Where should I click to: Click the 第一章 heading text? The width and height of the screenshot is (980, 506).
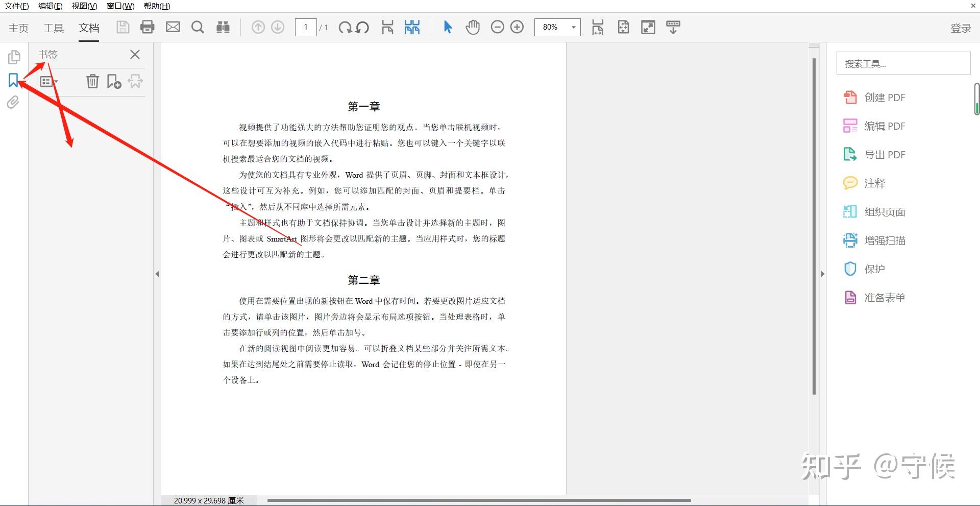click(364, 107)
